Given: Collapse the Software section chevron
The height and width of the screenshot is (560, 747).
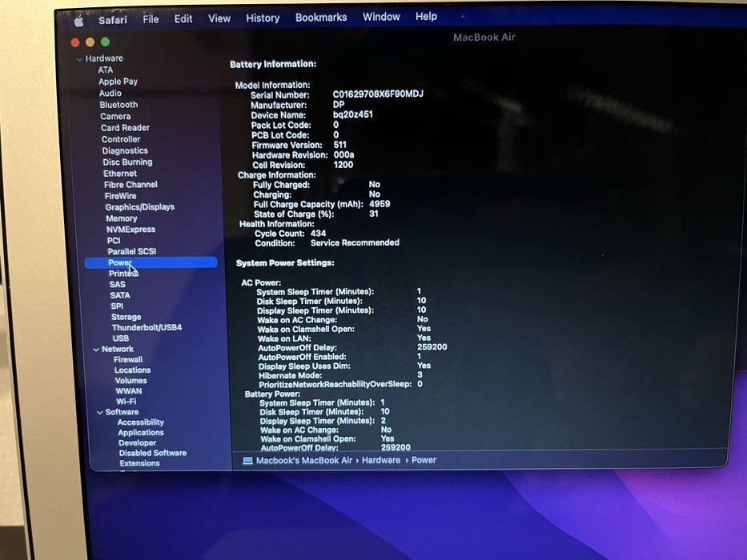Looking at the screenshot, I should 99,412.
